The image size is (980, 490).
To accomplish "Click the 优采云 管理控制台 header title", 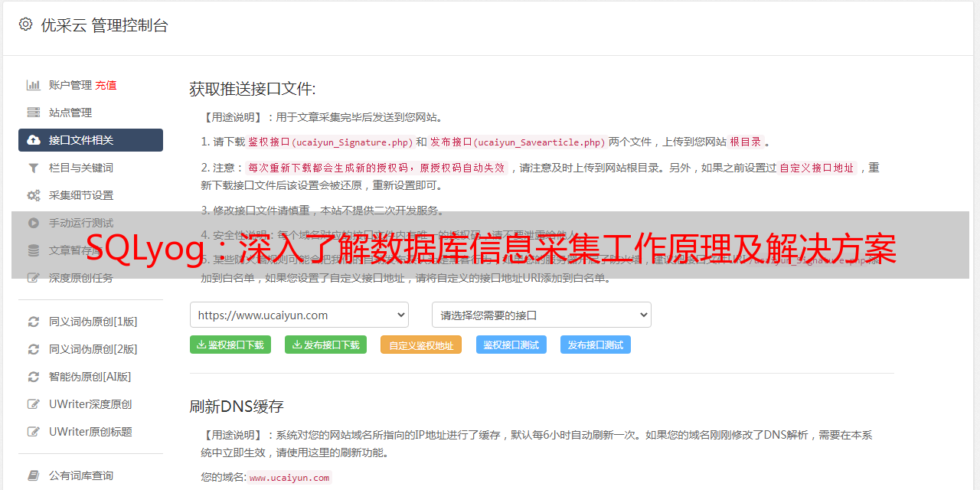I will click(x=104, y=25).
